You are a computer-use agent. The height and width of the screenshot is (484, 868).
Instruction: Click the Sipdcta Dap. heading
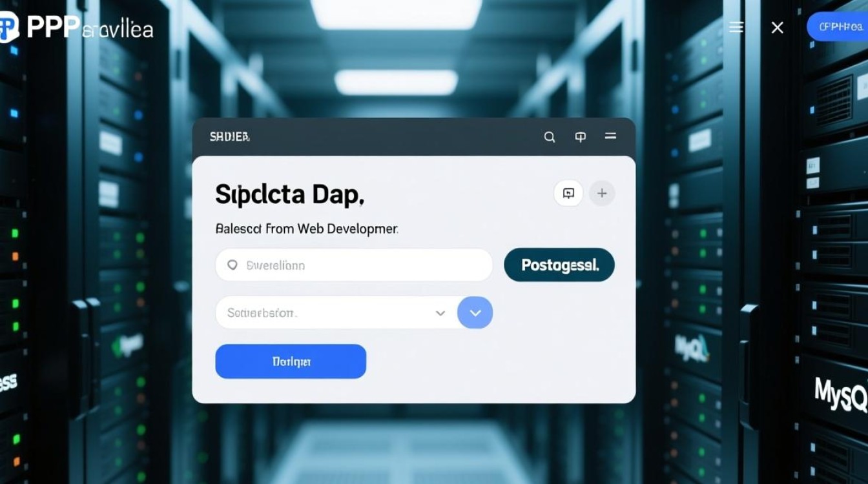point(290,194)
